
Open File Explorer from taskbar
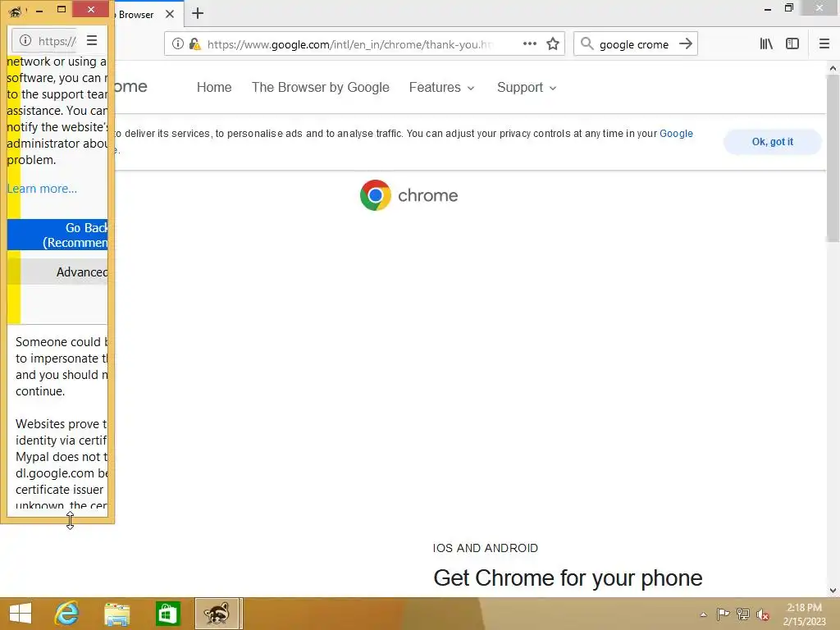(116, 614)
